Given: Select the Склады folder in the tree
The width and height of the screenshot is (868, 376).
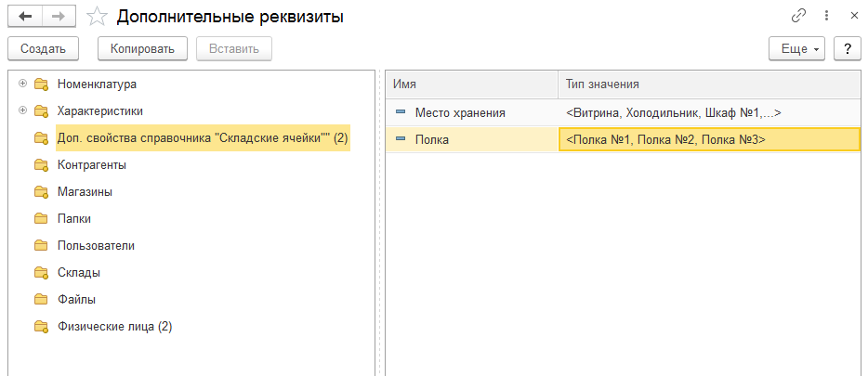Looking at the screenshot, I should [79, 273].
